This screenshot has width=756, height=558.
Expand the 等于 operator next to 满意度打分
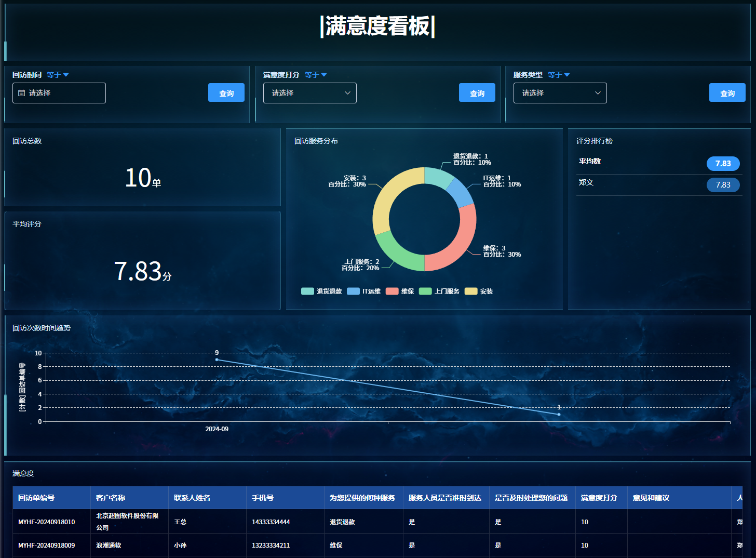[315, 75]
